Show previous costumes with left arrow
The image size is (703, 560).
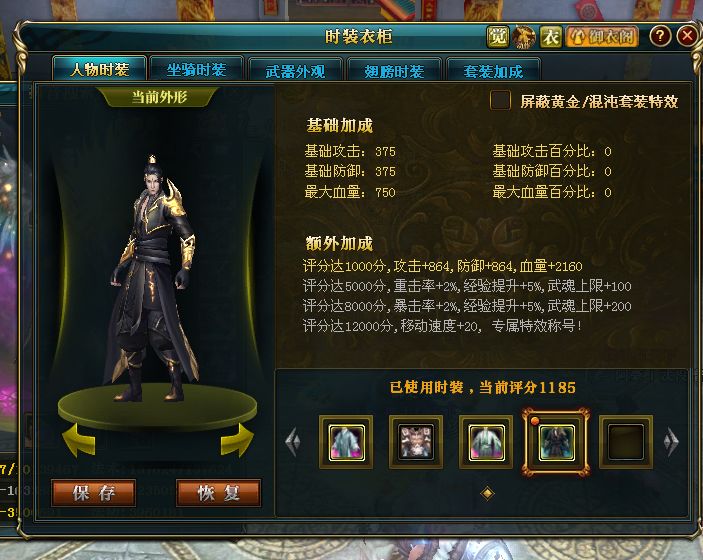coord(293,442)
